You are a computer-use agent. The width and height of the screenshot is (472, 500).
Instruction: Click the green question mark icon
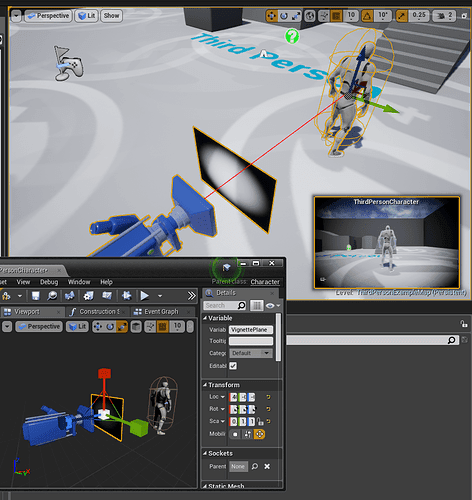click(x=292, y=36)
